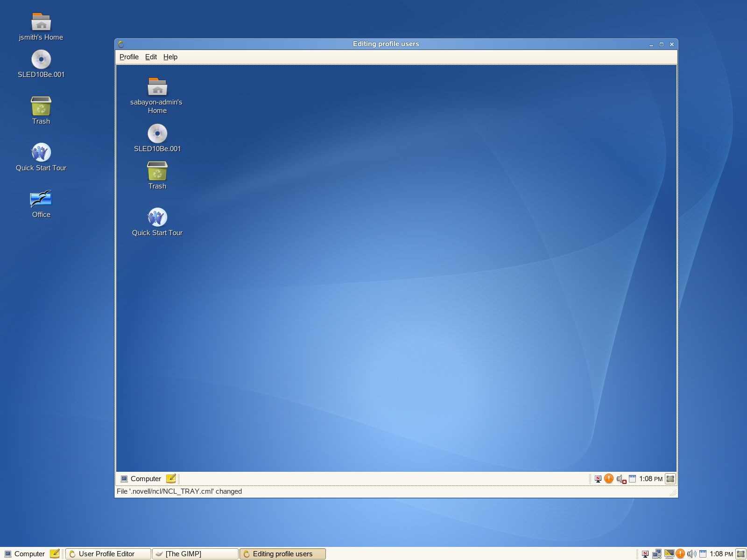Click the status bar message about NCL_TRAY.cml
This screenshot has width=747, height=560.
coord(179,491)
